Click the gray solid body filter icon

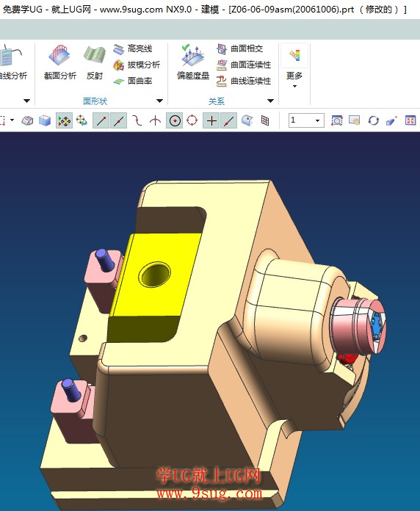tap(27, 120)
